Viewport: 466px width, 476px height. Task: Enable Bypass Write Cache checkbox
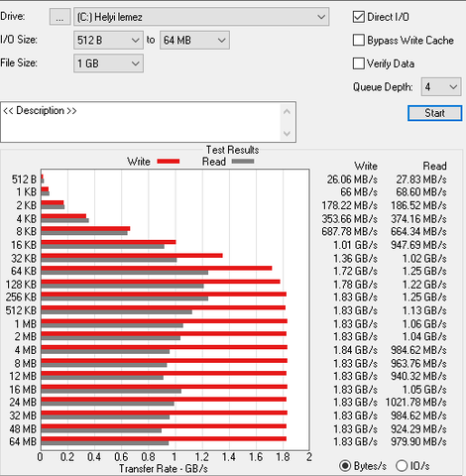point(359,40)
